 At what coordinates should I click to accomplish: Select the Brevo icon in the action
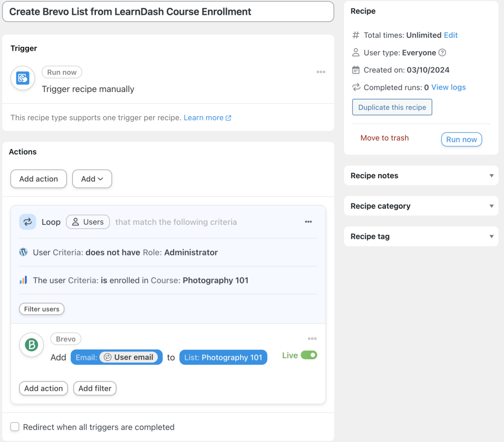point(31,345)
